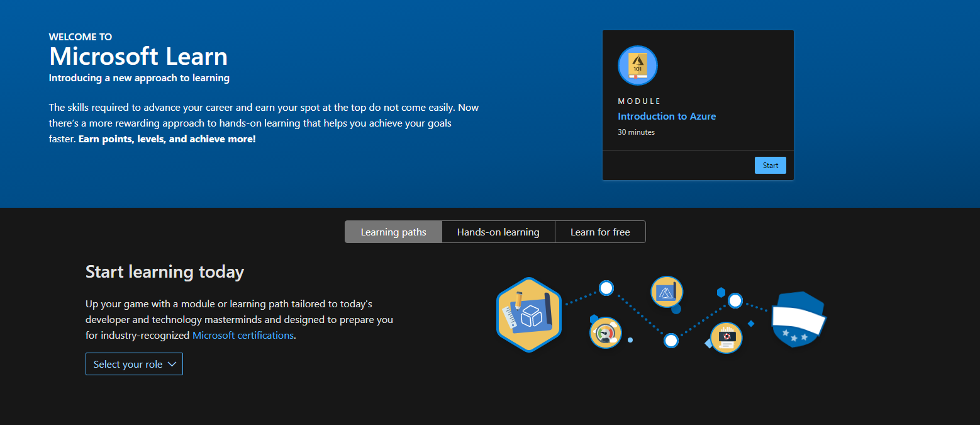Click the white milestone circle nearest the shield
Viewport: 980px width, 425px height.
click(x=735, y=302)
